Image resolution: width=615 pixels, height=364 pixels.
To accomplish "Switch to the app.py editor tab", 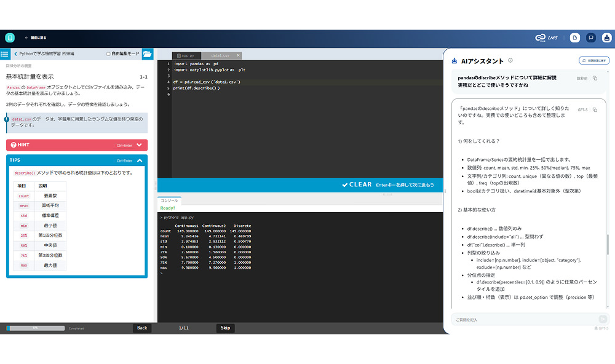I will [186, 55].
